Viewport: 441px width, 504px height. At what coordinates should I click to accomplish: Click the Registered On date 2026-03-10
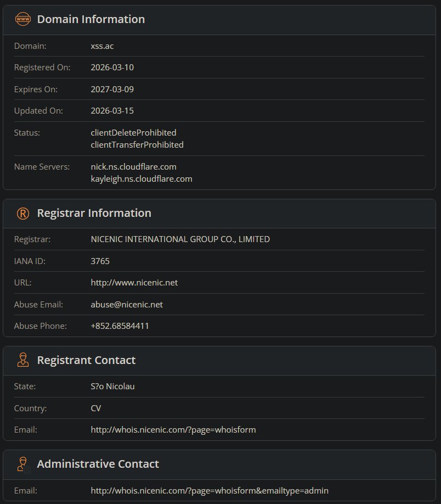pyautogui.click(x=112, y=67)
